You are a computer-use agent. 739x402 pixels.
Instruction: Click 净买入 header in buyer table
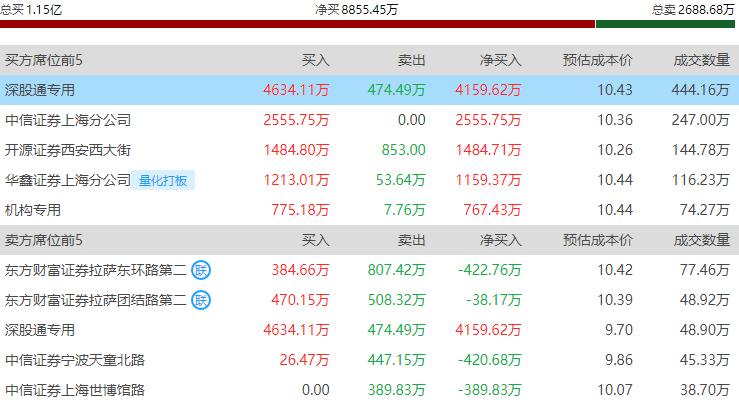point(501,60)
